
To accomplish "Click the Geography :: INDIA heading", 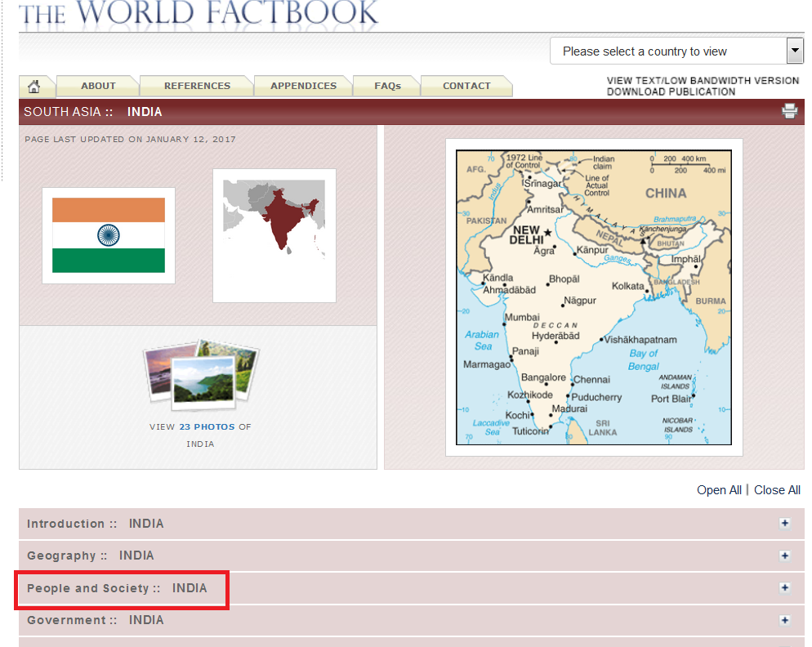I will (91, 556).
